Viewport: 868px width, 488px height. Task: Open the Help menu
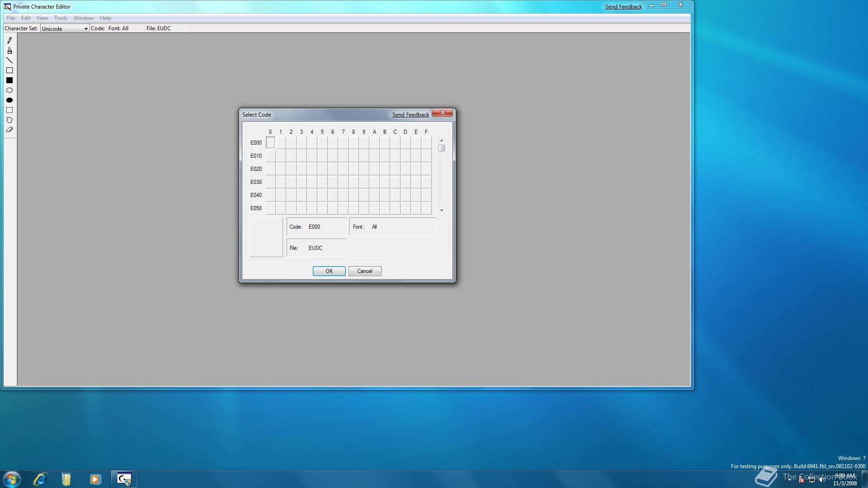point(105,18)
